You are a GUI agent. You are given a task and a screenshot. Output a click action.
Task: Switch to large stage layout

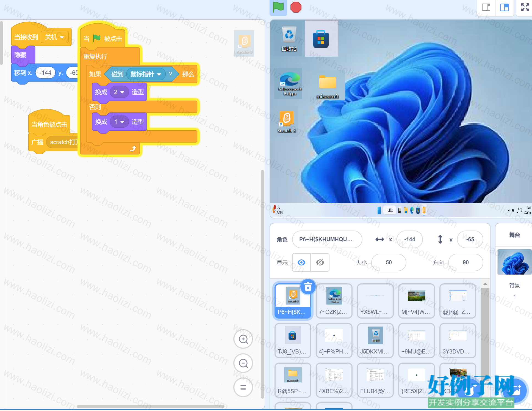[505, 7]
